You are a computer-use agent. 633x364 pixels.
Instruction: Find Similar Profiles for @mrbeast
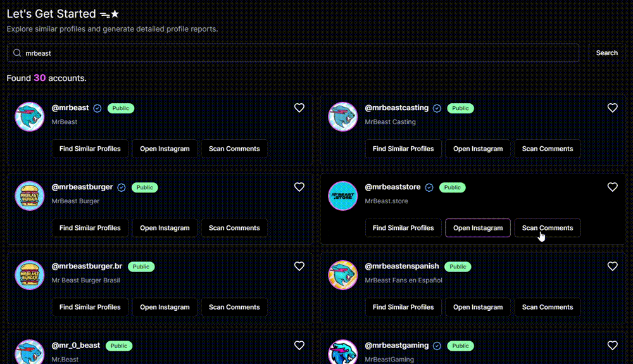click(x=90, y=149)
